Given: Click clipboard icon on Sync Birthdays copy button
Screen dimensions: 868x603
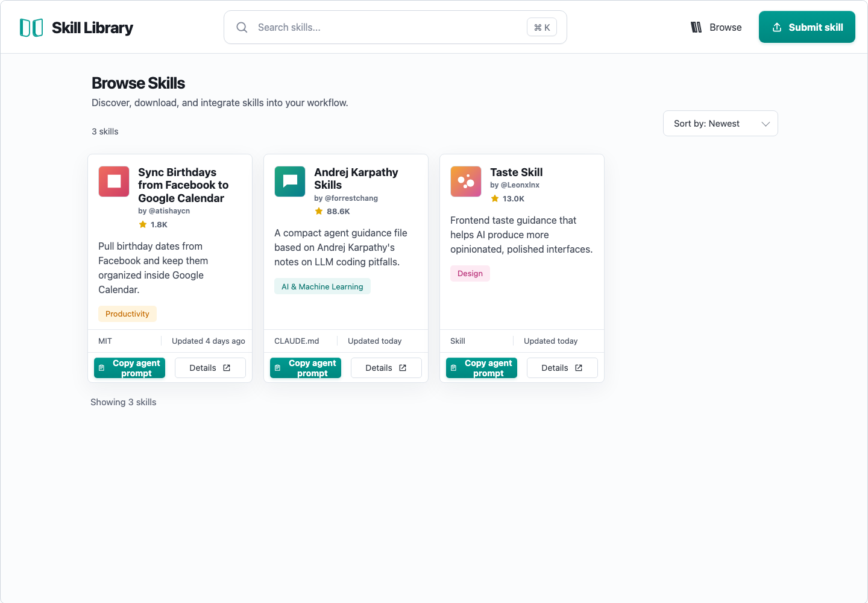Looking at the screenshot, I should point(101,368).
